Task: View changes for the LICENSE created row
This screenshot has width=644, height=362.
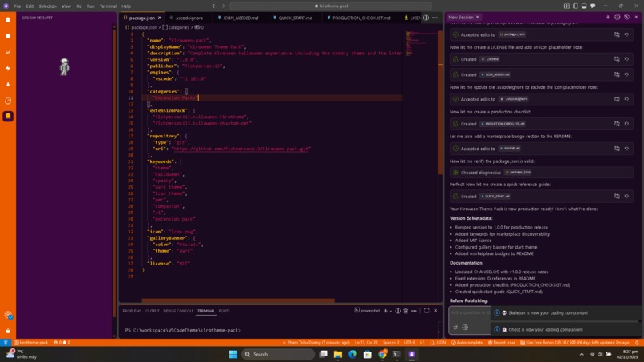Action: (x=617, y=59)
